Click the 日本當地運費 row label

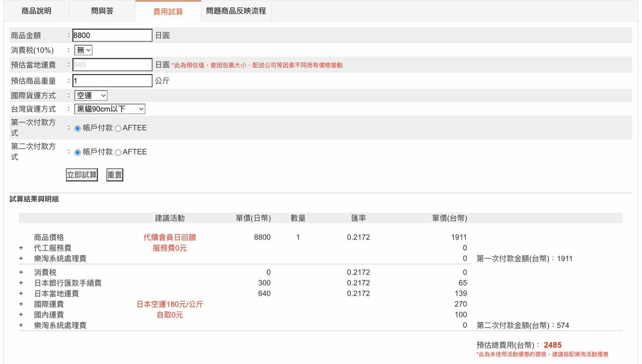[x=56, y=294]
